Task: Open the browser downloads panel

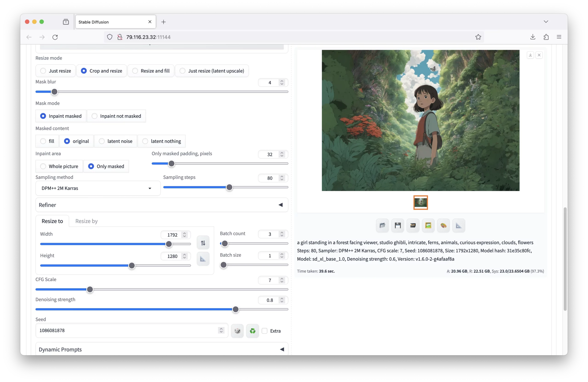Action: point(533,37)
